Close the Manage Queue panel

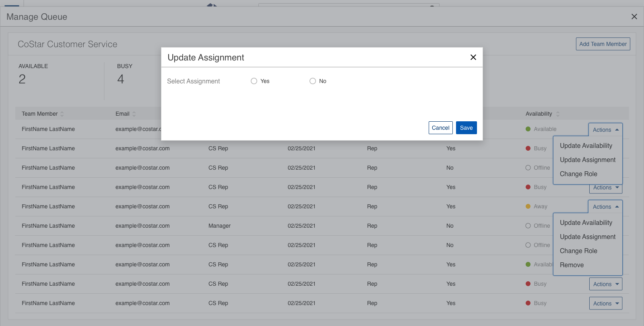pyautogui.click(x=634, y=17)
